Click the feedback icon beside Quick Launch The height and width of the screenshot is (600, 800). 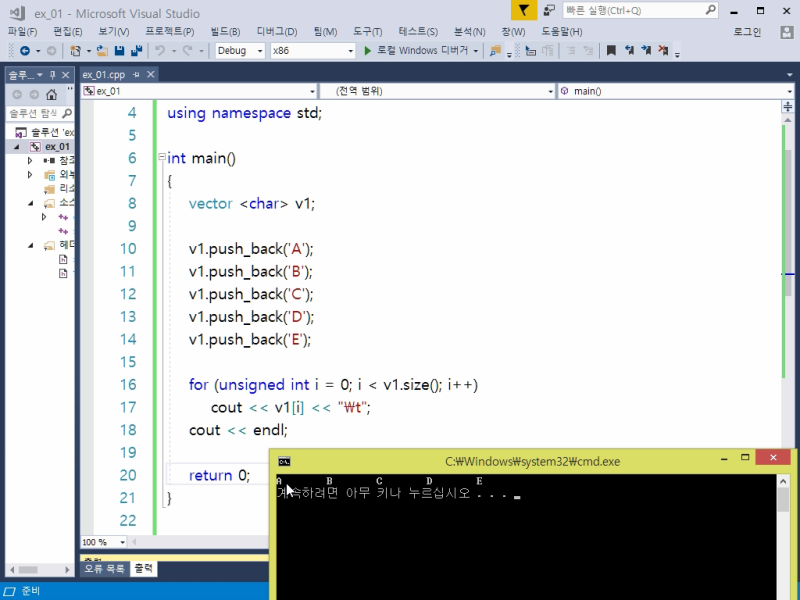(x=549, y=10)
